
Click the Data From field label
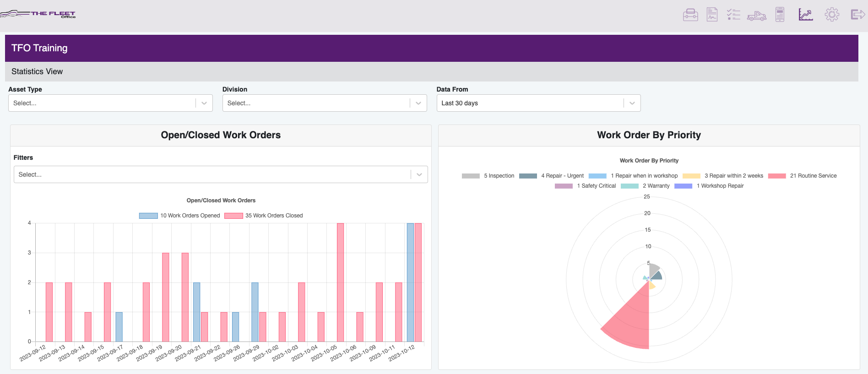coord(452,89)
